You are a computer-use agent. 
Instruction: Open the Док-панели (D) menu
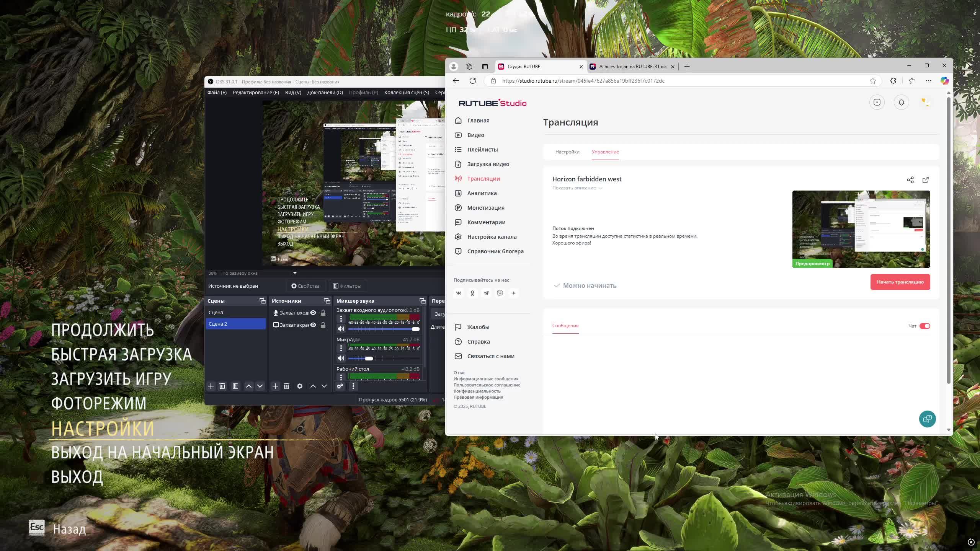pyautogui.click(x=325, y=92)
